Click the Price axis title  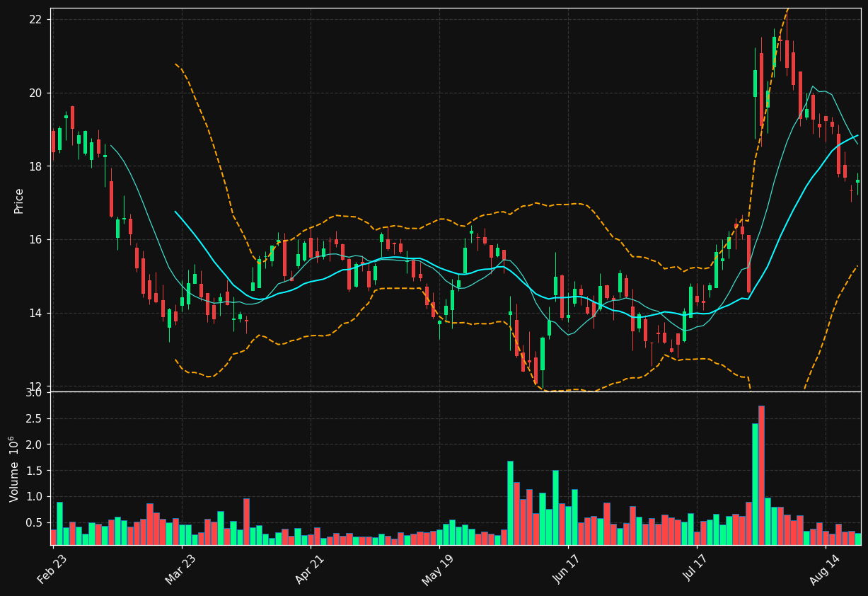click(x=19, y=200)
